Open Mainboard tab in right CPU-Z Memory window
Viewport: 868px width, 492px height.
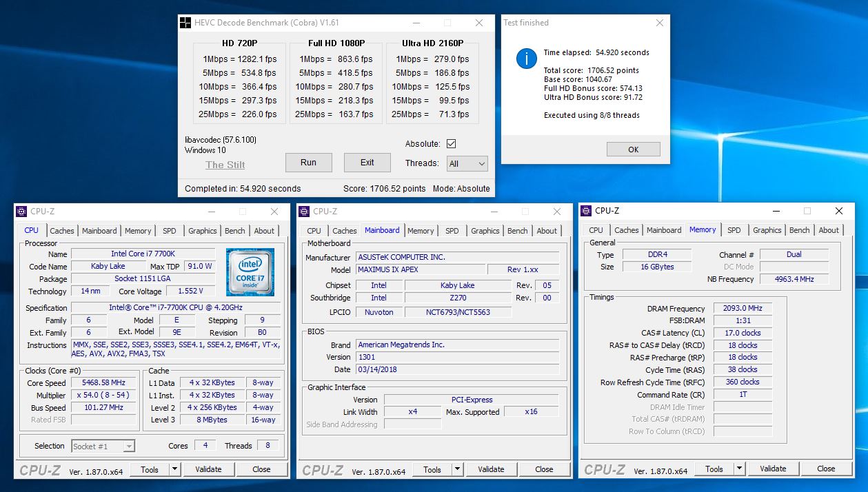point(665,230)
